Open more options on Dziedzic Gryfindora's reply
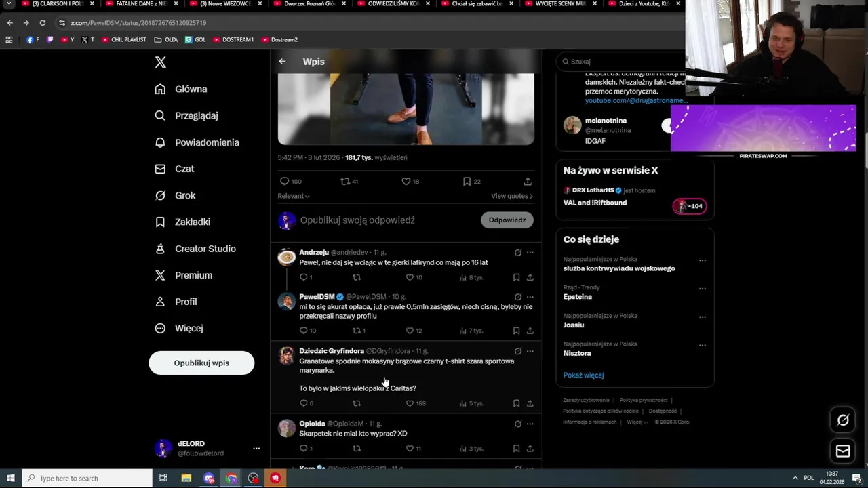The width and height of the screenshot is (868, 488). [530, 351]
